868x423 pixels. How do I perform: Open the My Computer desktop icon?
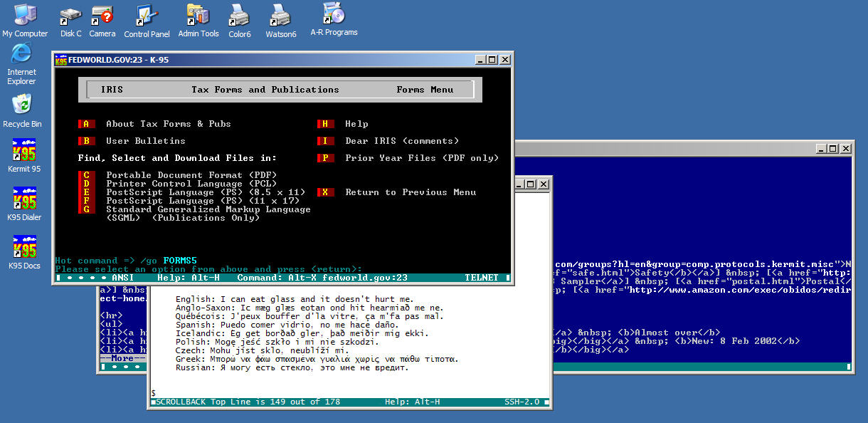click(25, 16)
